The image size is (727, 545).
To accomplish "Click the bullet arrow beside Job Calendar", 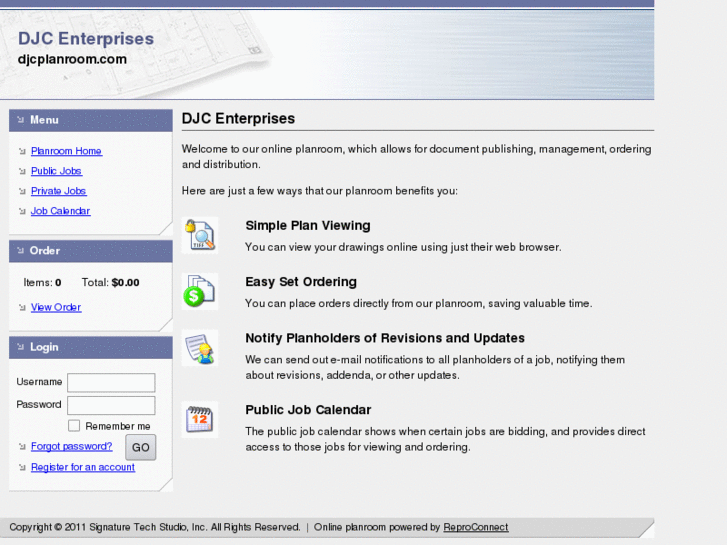I will (x=22, y=212).
